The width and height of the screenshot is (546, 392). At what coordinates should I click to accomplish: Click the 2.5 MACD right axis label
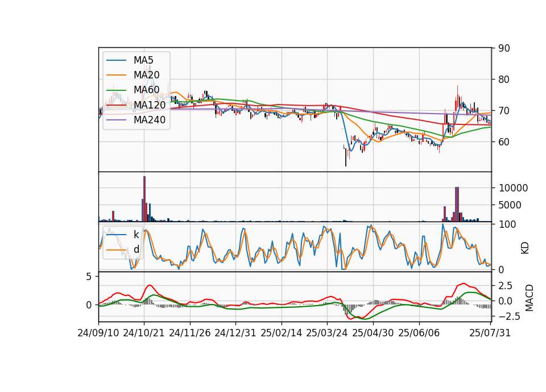tap(505, 286)
